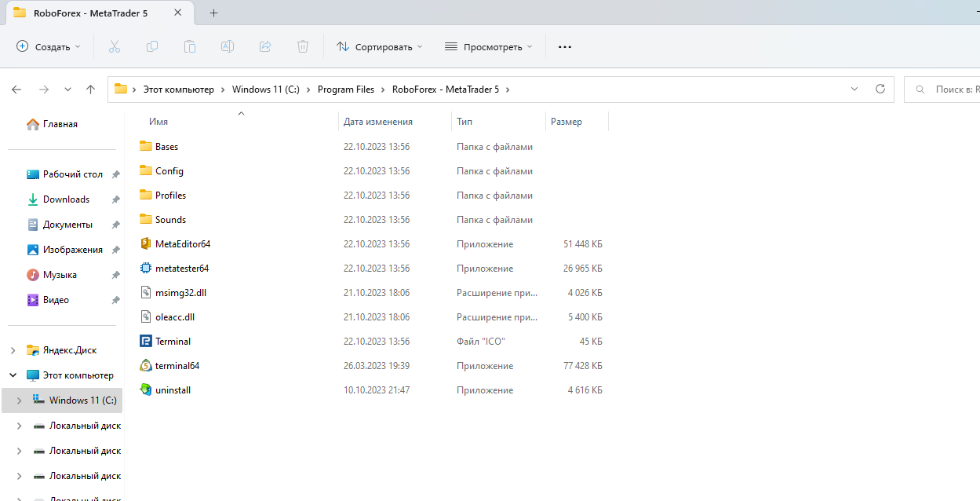This screenshot has height=501, width=980.
Task: Click the Share icon in toolbar
Action: (265, 46)
